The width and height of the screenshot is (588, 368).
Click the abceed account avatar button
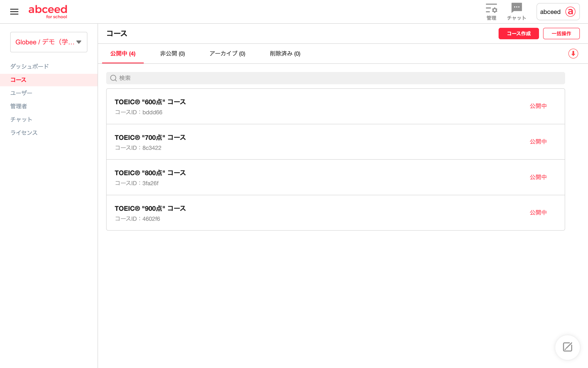coord(558,12)
